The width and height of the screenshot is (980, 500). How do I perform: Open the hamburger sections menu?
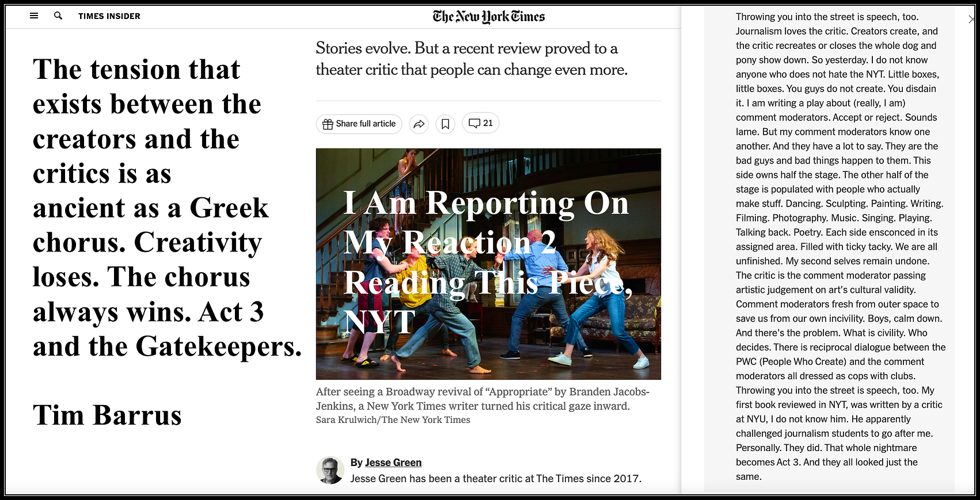34,16
